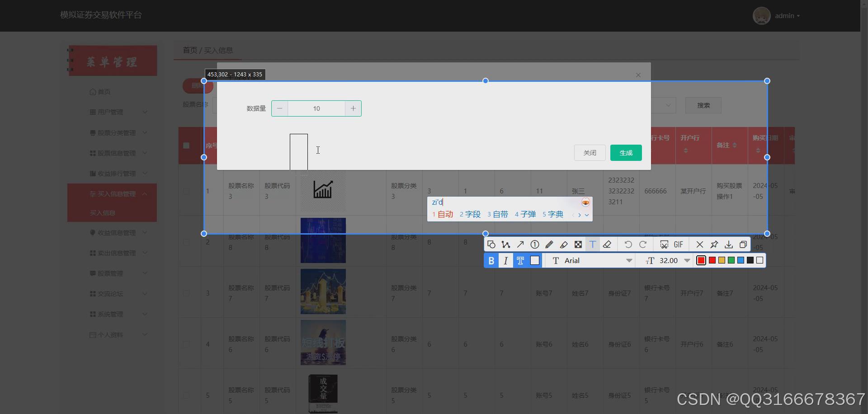This screenshot has width=868, height=414.
Task: Select the arrow drawing tool
Action: pyautogui.click(x=520, y=245)
